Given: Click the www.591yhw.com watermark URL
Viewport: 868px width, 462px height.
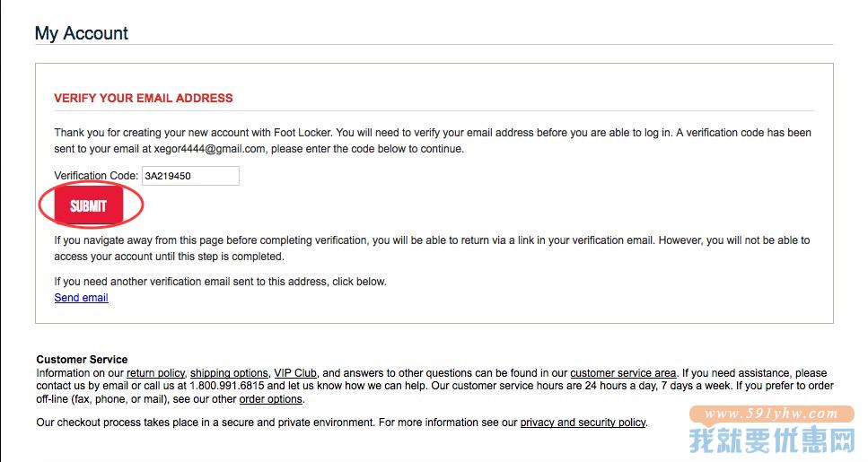Looking at the screenshot, I should 770,414.
